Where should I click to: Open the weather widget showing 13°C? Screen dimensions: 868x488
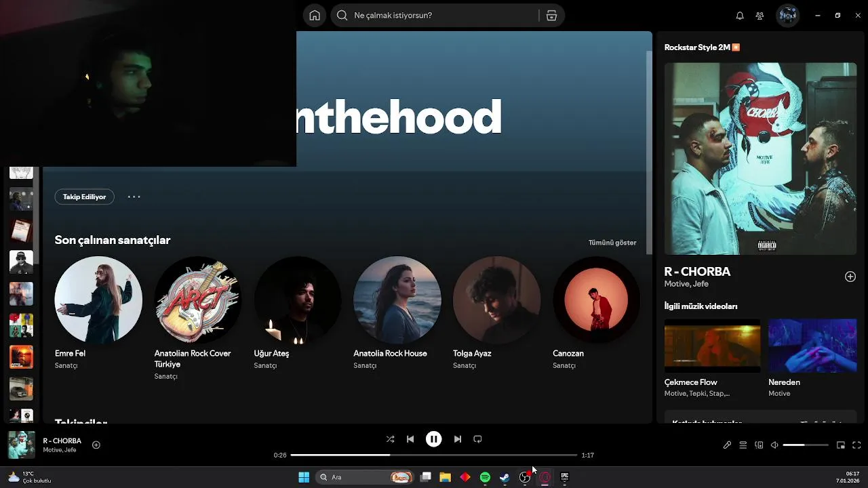coord(31,477)
